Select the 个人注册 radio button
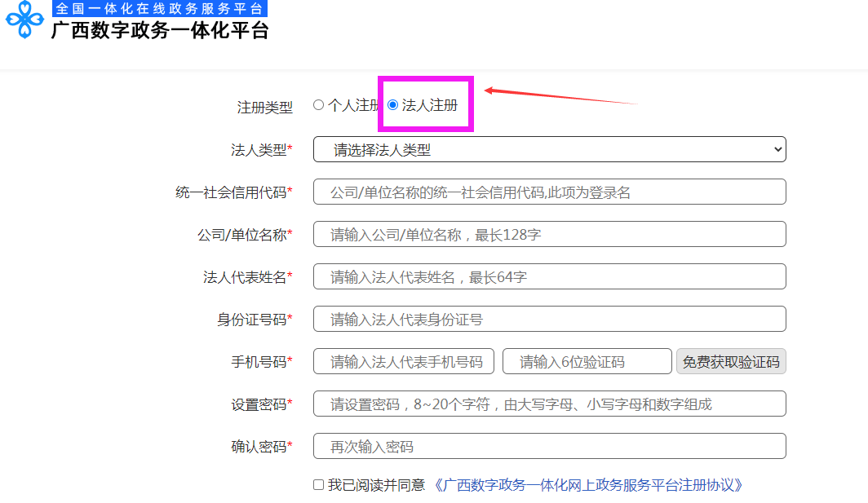The width and height of the screenshot is (868, 503). click(318, 104)
